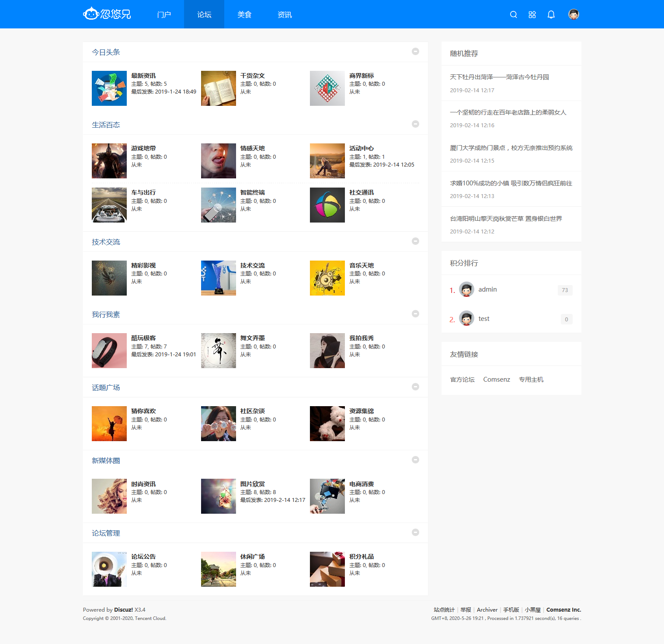Open the notification bell icon
The width and height of the screenshot is (664, 644).
coord(551,14)
